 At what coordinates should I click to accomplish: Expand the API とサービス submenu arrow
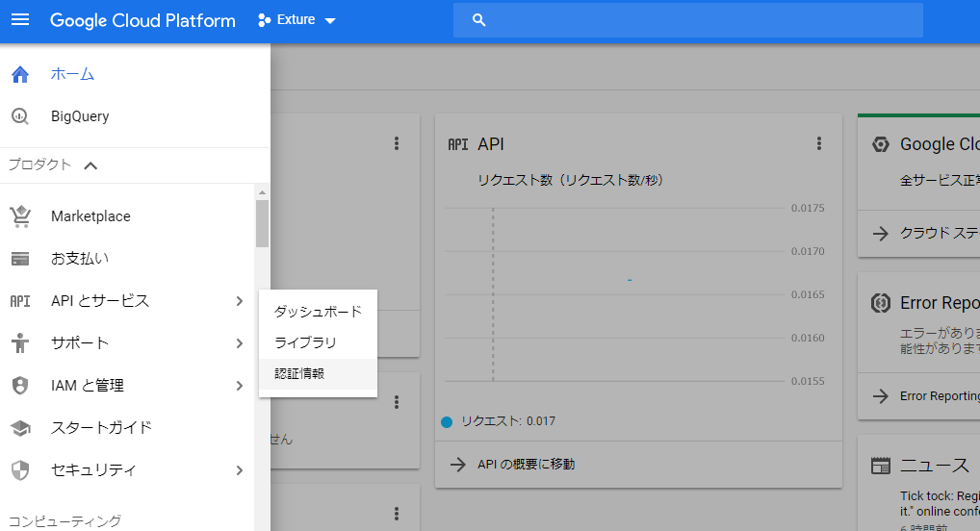click(240, 301)
